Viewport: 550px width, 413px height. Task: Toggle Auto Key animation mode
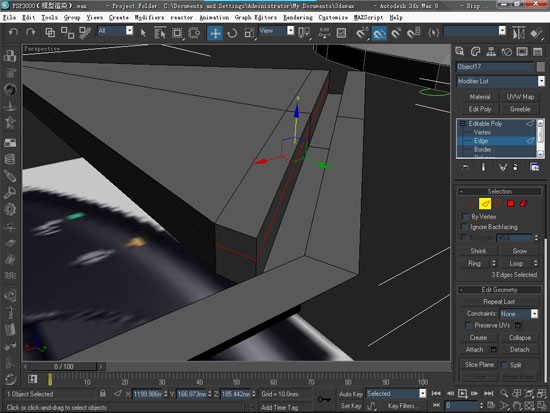[x=351, y=394]
